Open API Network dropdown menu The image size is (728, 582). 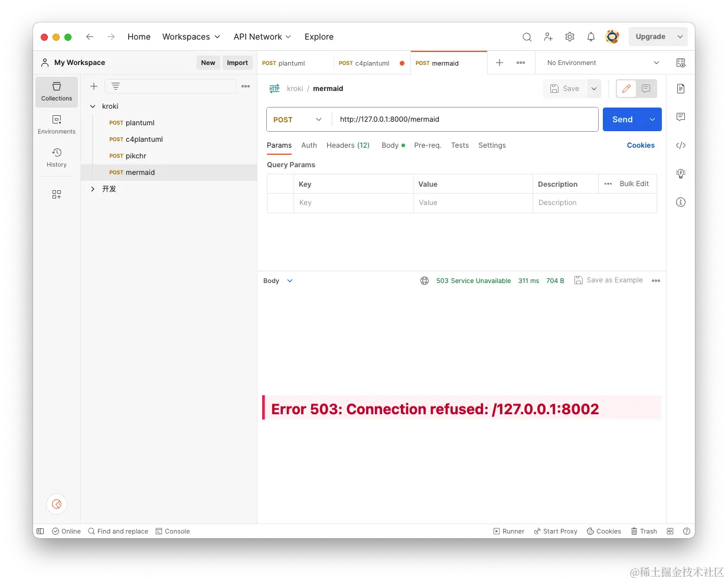pos(262,37)
